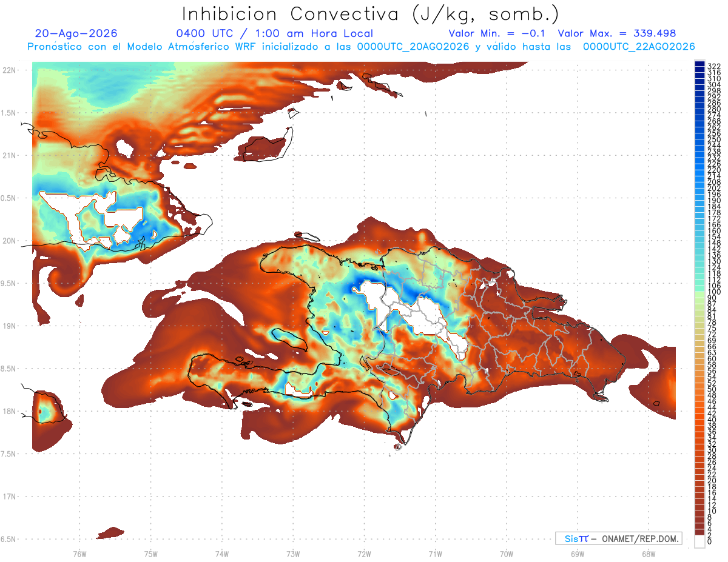Click the '74W' longitude label
This screenshot has height=562, width=728.
tap(221, 554)
